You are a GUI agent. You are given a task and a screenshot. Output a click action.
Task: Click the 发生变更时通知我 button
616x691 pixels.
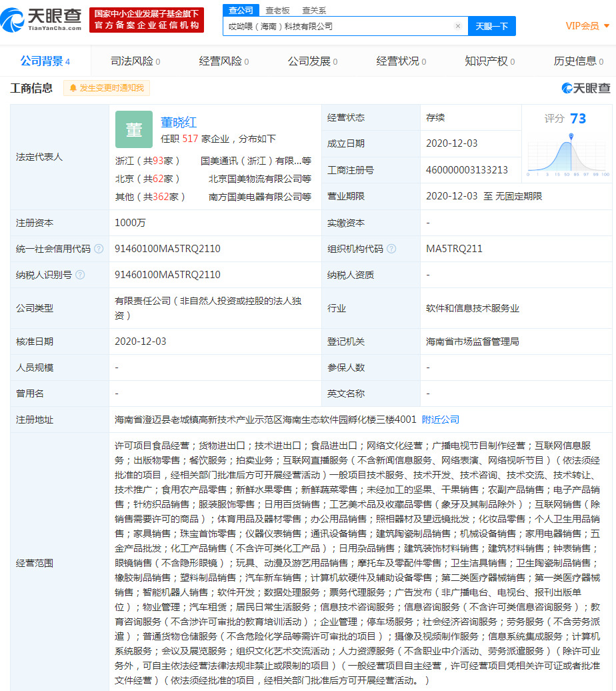coord(107,88)
